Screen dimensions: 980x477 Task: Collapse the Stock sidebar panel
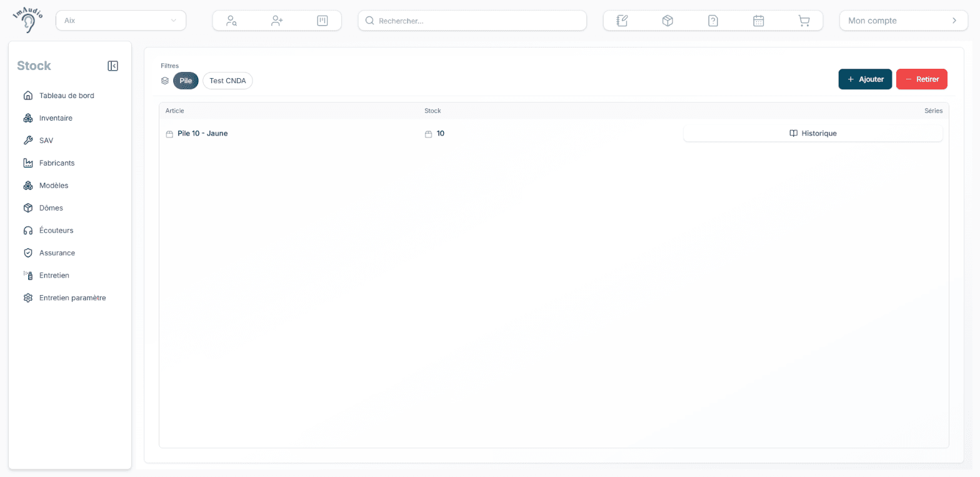(113, 66)
